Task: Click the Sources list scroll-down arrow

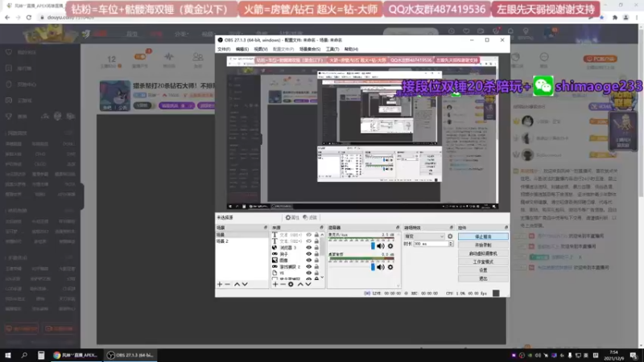Action: click(322, 278)
